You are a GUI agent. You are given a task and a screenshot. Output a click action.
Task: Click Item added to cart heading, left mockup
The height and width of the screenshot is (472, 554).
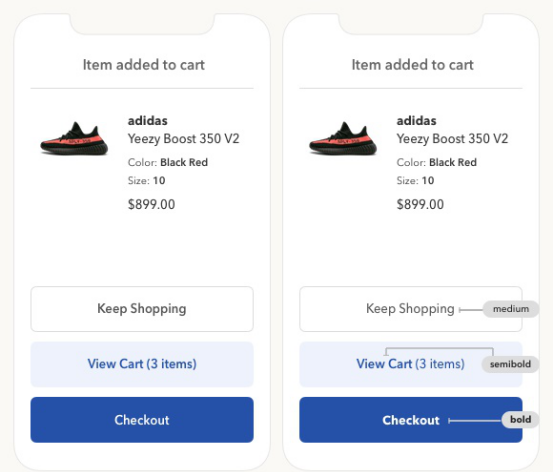tap(144, 65)
